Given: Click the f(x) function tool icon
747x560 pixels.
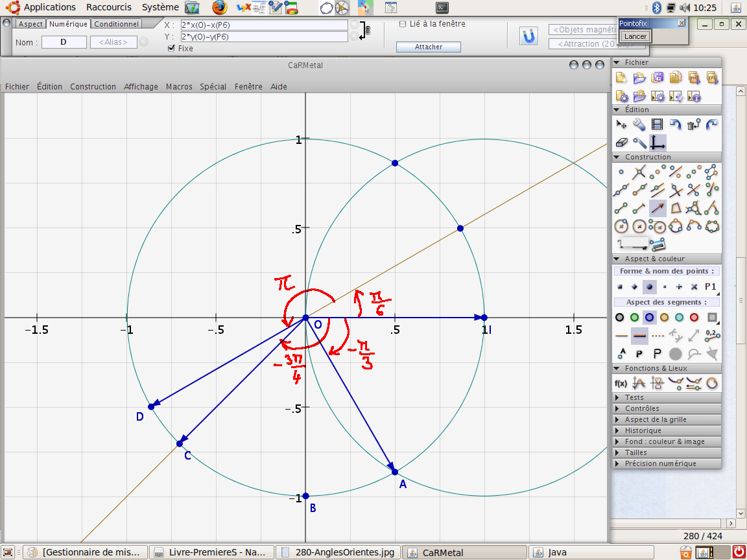Looking at the screenshot, I should (621, 383).
